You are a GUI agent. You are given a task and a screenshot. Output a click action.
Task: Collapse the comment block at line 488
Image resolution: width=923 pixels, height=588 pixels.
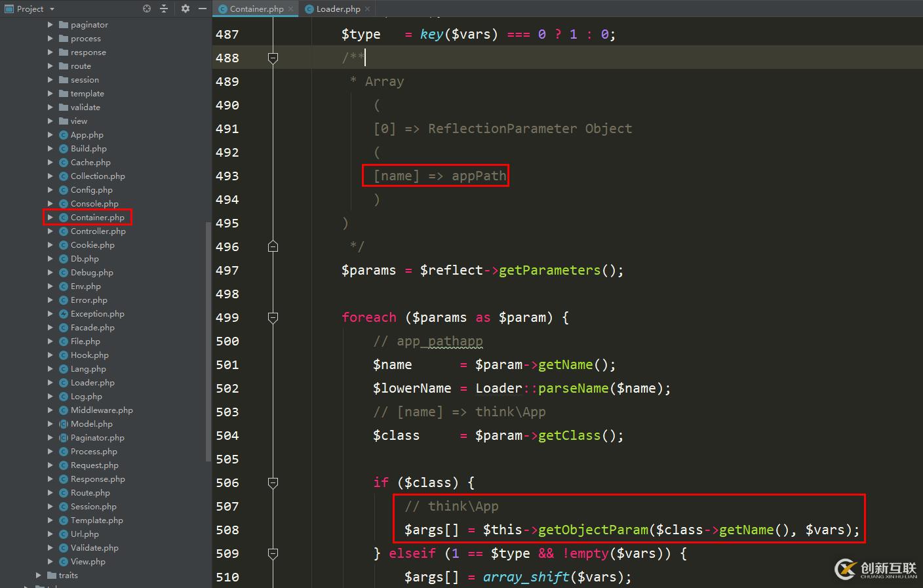(x=273, y=58)
